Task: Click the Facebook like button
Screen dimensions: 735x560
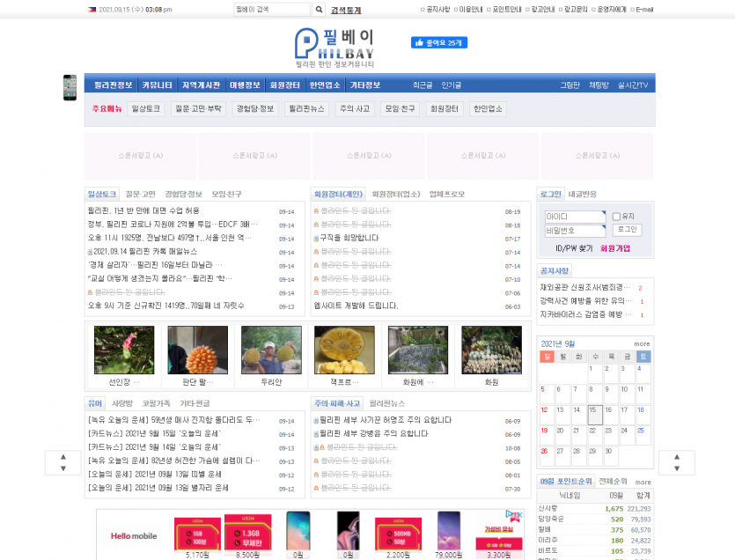Action: tap(438, 42)
